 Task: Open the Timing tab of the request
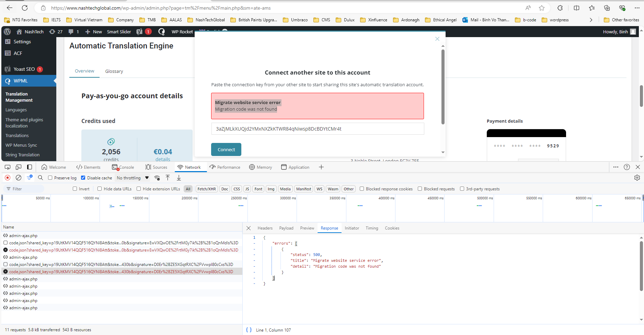pyautogui.click(x=372, y=228)
